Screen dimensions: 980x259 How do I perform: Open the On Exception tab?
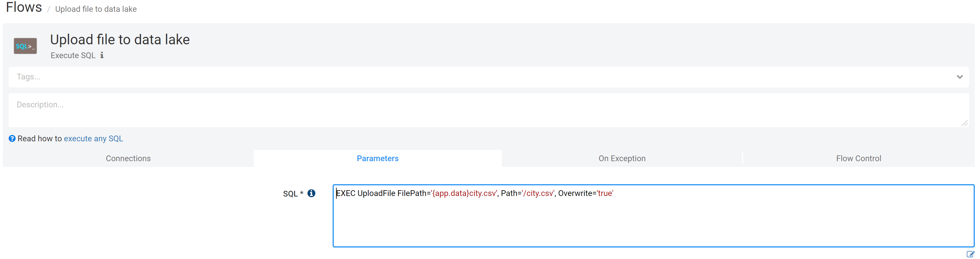pos(621,159)
